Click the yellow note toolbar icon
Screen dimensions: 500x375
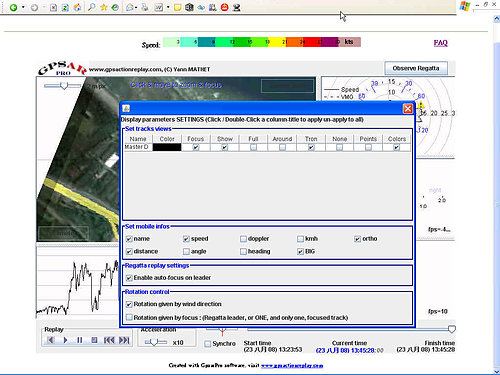point(178,7)
